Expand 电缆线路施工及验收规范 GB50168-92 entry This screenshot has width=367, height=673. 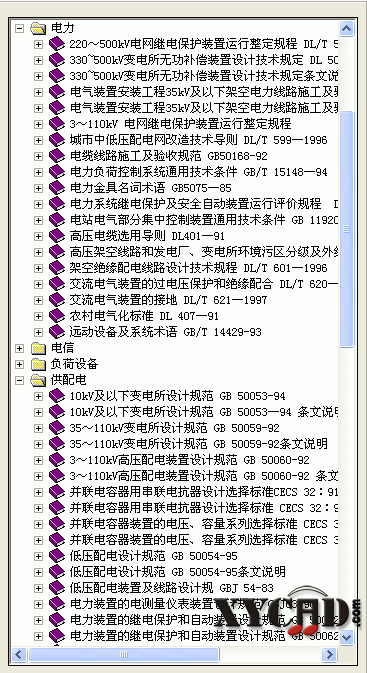point(39,156)
